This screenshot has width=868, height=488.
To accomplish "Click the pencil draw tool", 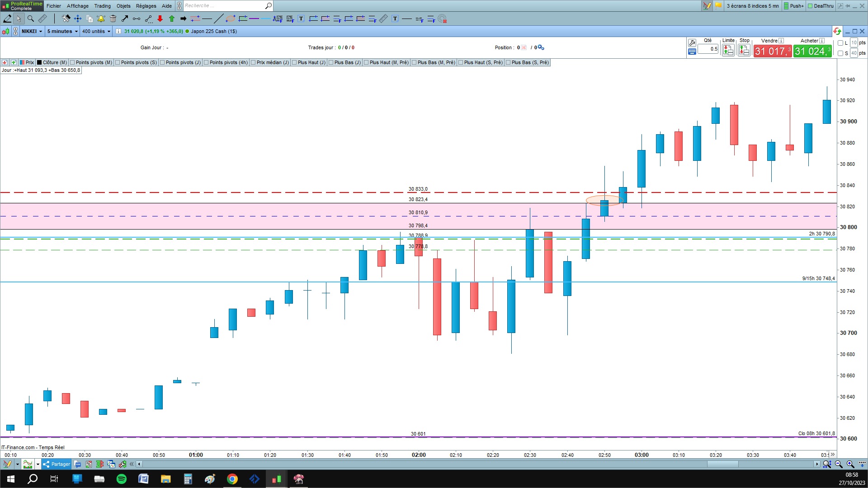I will click(7, 19).
